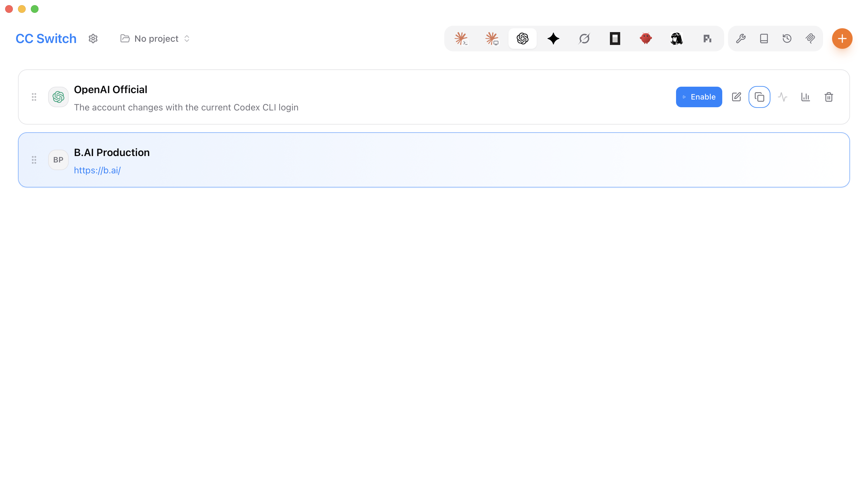Select the Gemini four-point sparkle tab
868x488 pixels.
pos(553,39)
